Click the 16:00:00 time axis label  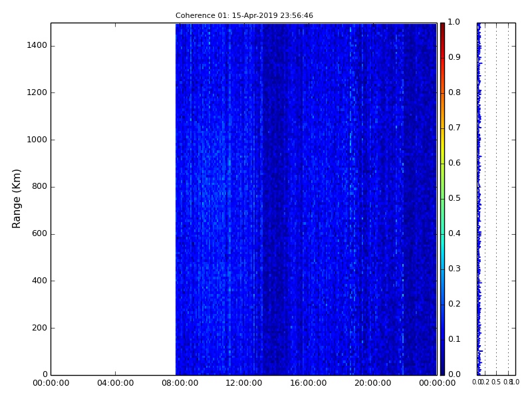[309, 384]
